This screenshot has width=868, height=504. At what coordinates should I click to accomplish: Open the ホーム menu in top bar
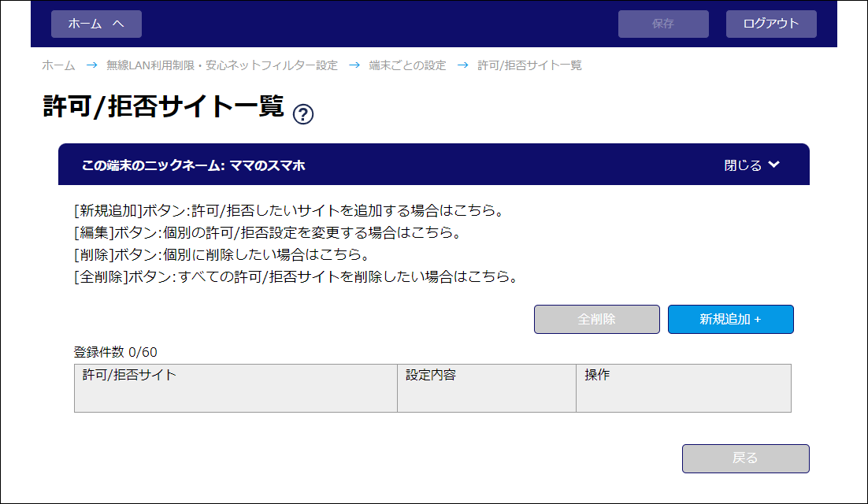[x=96, y=24]
